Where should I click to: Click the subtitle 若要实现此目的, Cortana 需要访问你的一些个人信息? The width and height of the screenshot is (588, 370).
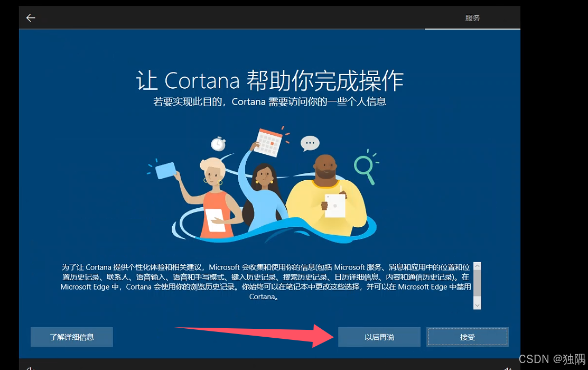click(269, 101)
